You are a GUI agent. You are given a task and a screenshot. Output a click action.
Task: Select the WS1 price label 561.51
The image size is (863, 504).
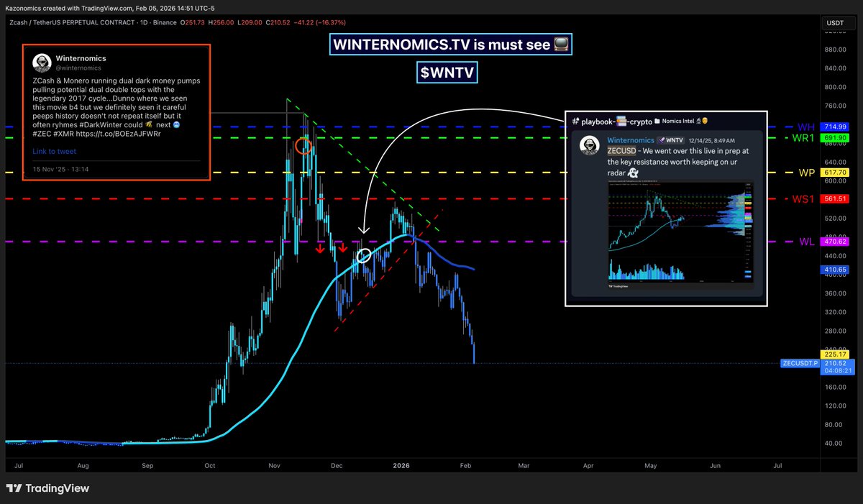click(834, 198)
